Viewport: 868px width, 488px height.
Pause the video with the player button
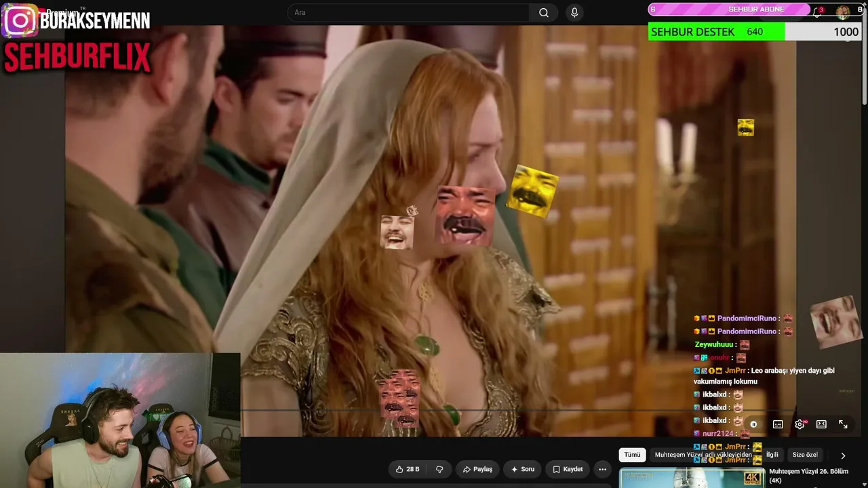click(753, 424)
